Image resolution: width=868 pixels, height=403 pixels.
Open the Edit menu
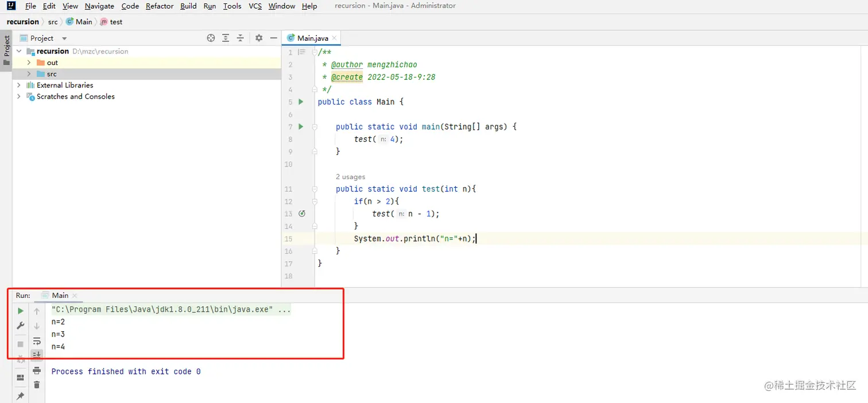(x=49, y=6)
